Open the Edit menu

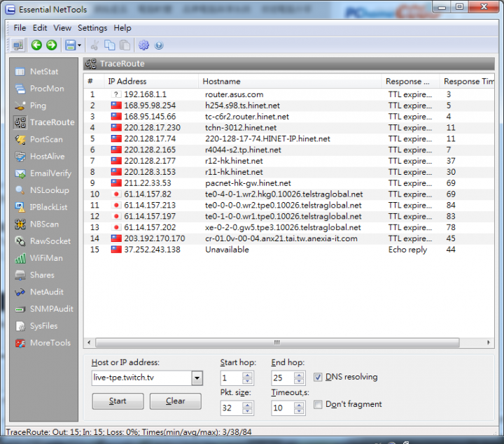[40, 28]
